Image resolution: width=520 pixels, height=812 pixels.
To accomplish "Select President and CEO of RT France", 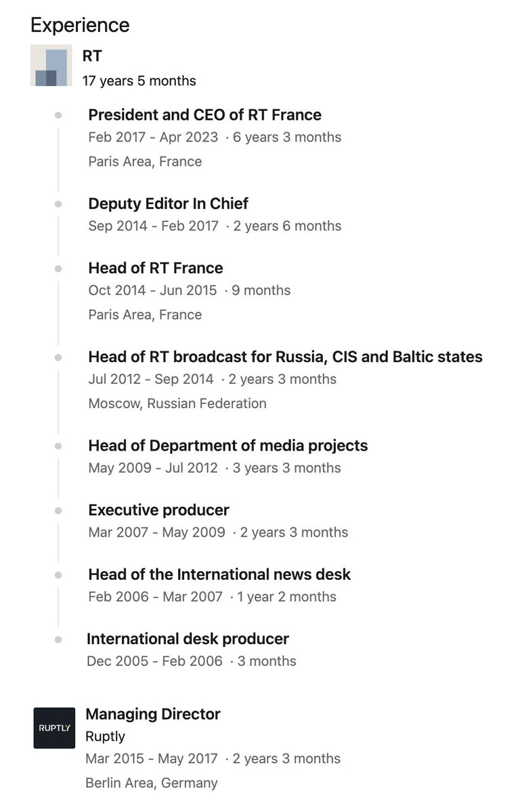I will [x=204, y=114].
